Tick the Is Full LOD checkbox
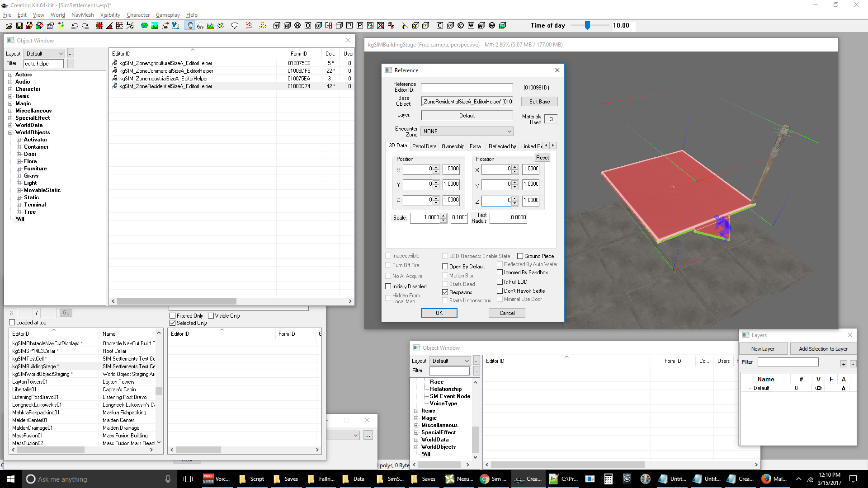The height and width of the screenshot is (488, 868). (x=500, y=282)
